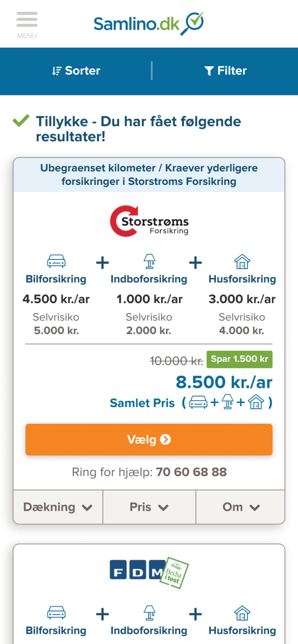Open the Filter options
The image size is (298, 644).
coord(225,71)
